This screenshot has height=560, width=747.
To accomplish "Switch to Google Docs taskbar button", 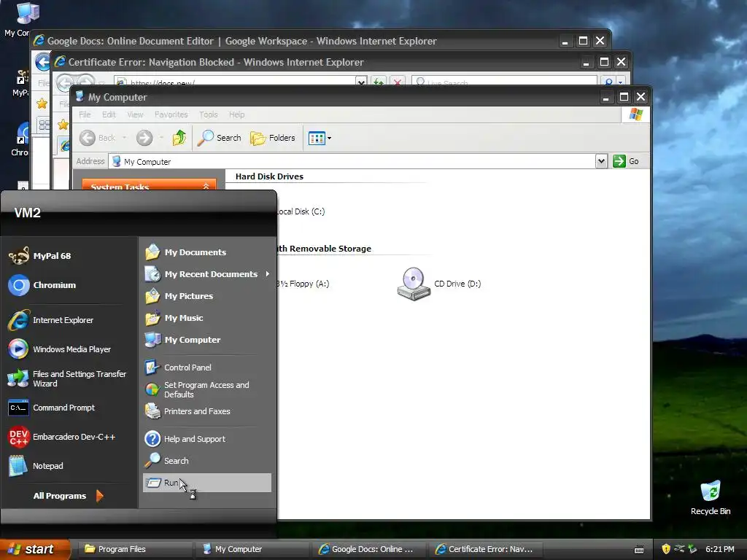I will (x=368, y=549).
